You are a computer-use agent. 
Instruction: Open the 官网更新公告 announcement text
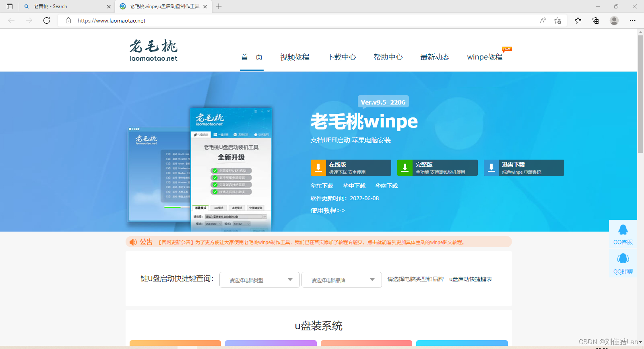(x=312, y=242)
